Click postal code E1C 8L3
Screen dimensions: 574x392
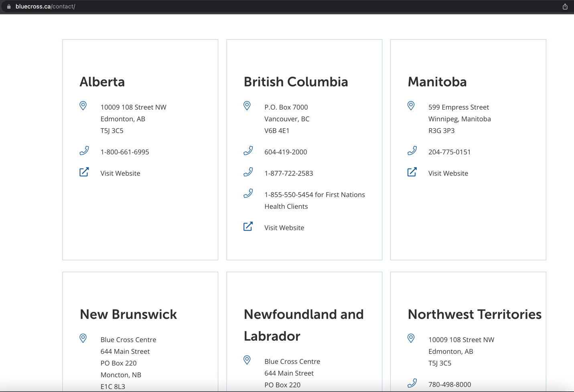point(113,386)
